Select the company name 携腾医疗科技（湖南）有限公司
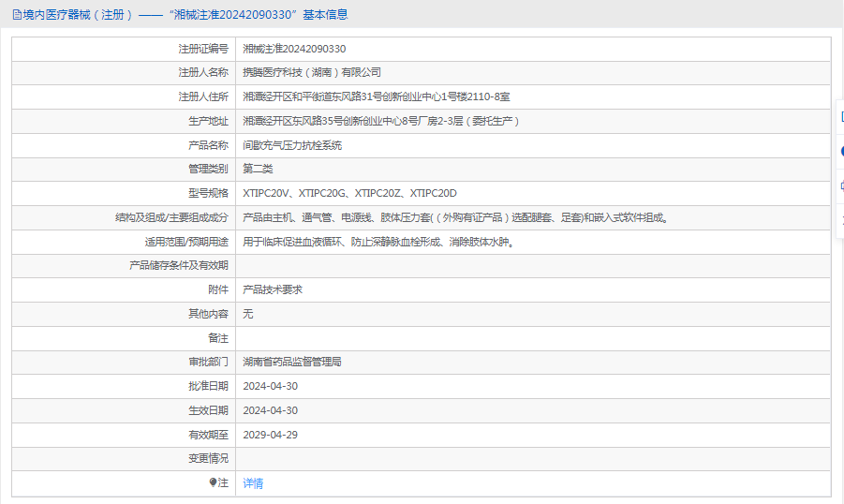The height and width of the screenshot is (504, 844). click(312, 72)
